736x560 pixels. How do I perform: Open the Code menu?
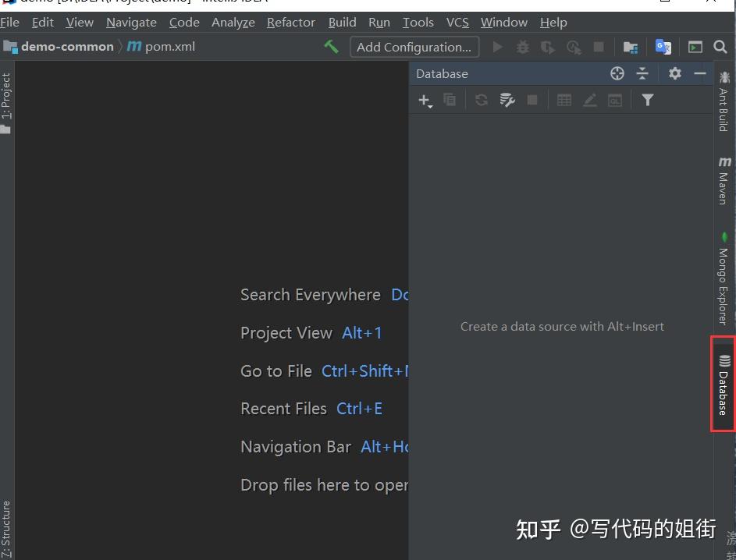pos(184,22)
